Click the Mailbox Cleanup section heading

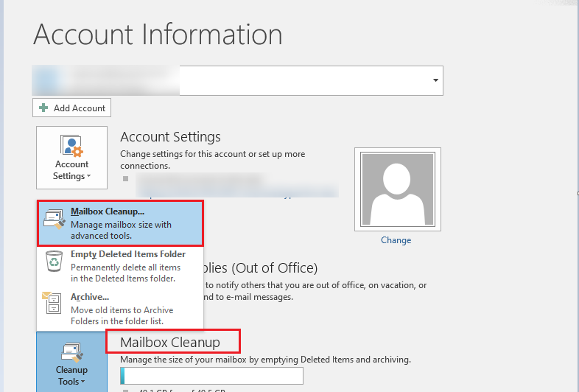click(x=170, y=343)
